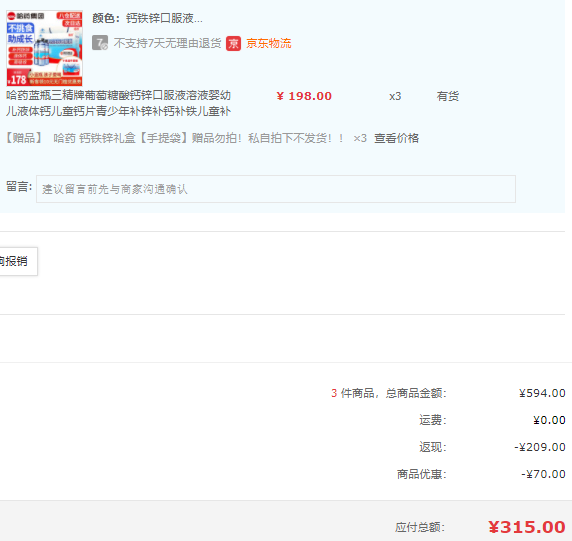
Task: Select the x3 quantity text
Action: 395,96
